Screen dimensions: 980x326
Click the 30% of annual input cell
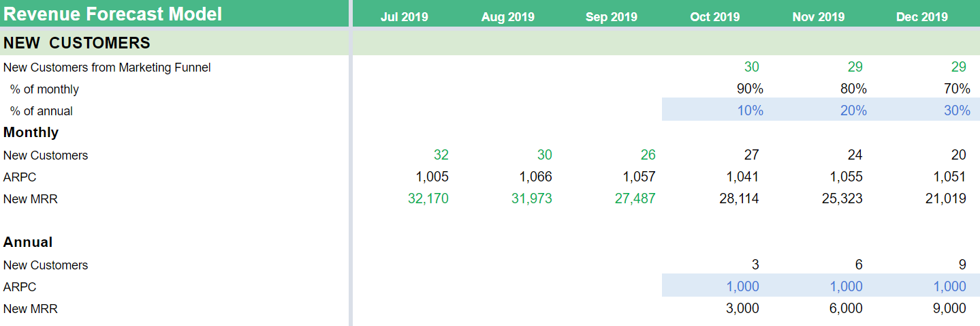(957, 110)
